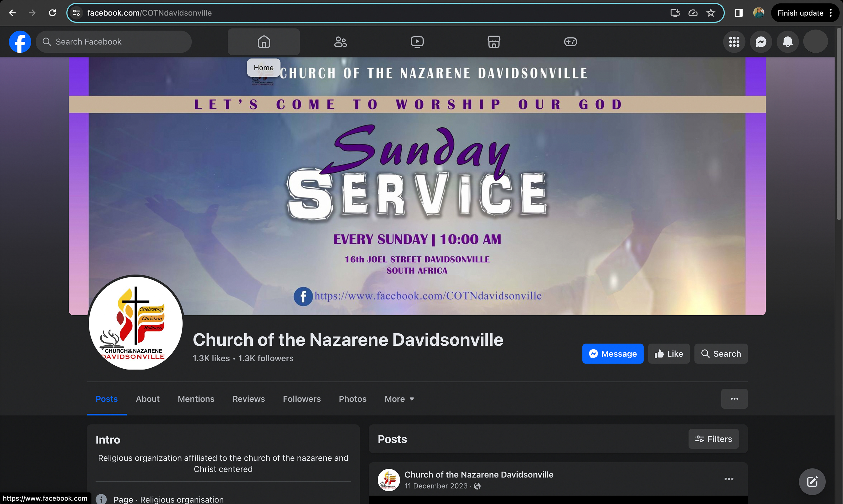Image resolution: width=843 pixels, height=504 pixels.
Task: Click the page vertical scrollbar
Action: point(839,124)
